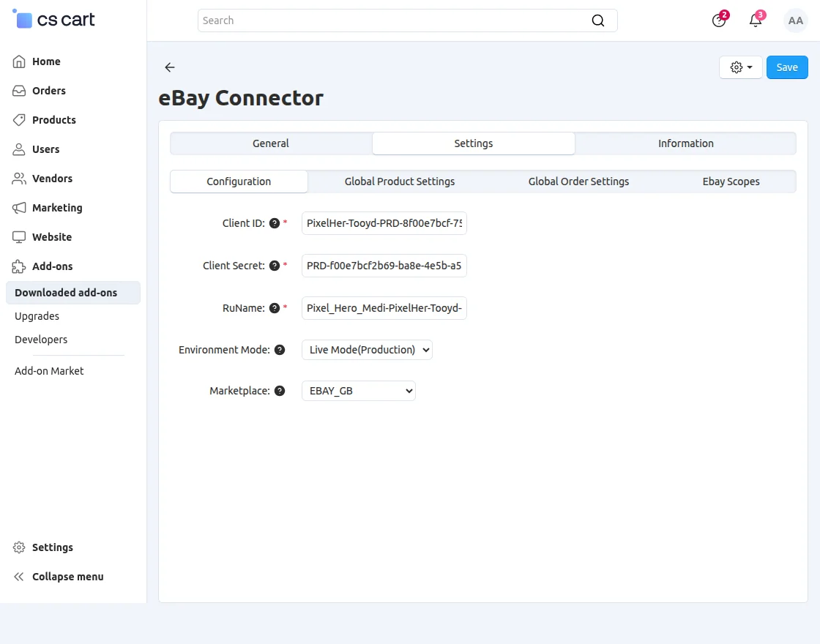Click the Home house icon

pyautogui.click(x=19, y=61)
